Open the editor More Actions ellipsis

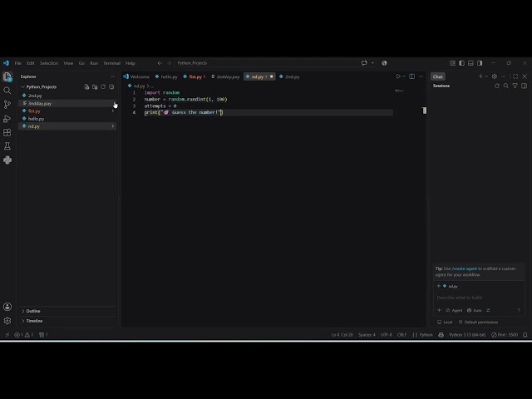421,76
